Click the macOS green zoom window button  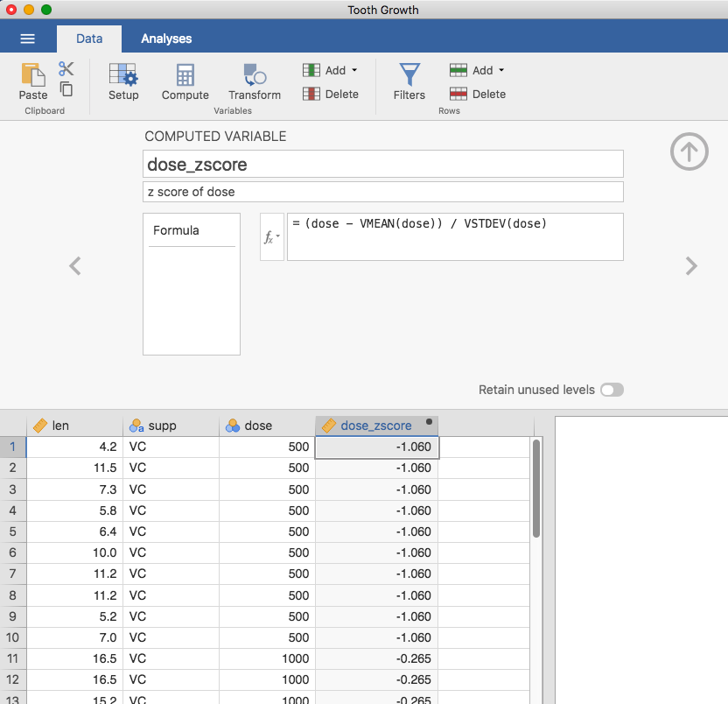click(x=46, y=10)
